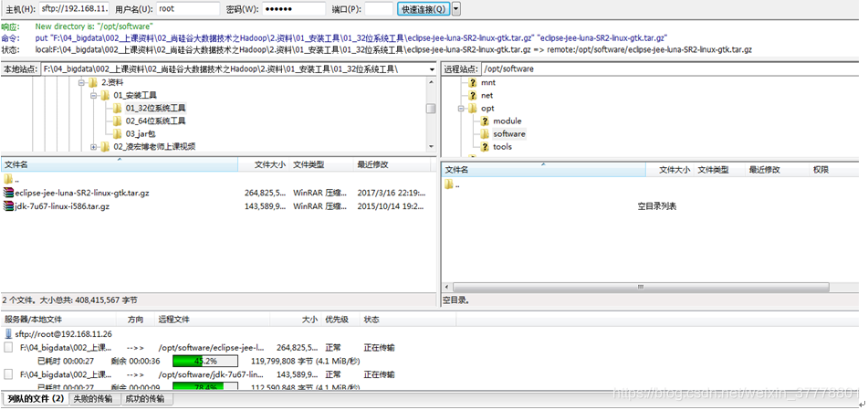Click /opt/software/jdk-7u67-lin... remote file in queue
Screen dimensions: 868x410
212,374
